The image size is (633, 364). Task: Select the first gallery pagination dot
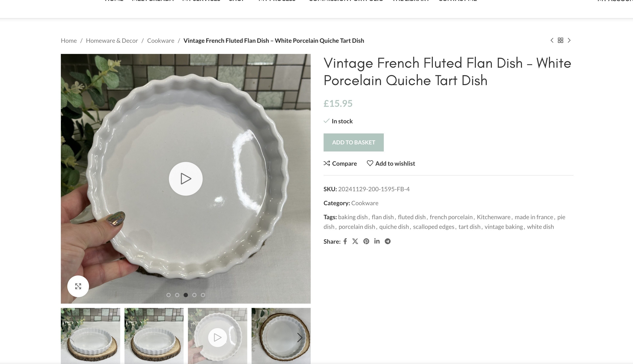click(x=169, y=295)
